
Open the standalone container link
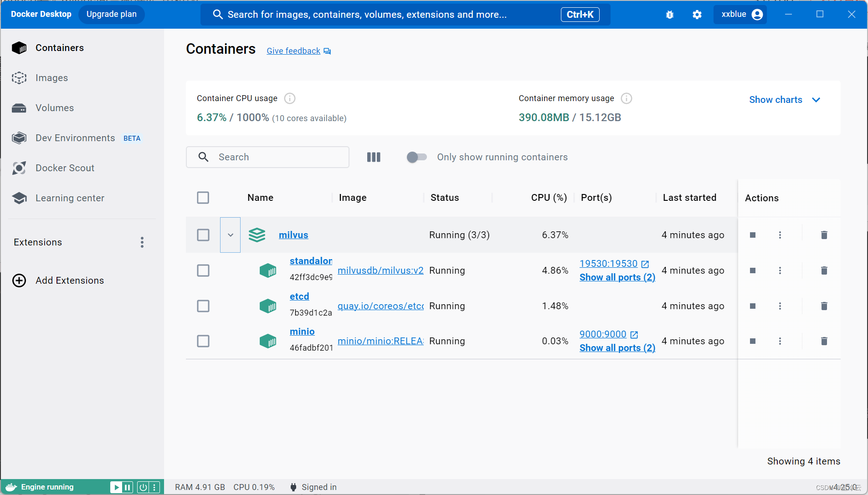point(311,261)
